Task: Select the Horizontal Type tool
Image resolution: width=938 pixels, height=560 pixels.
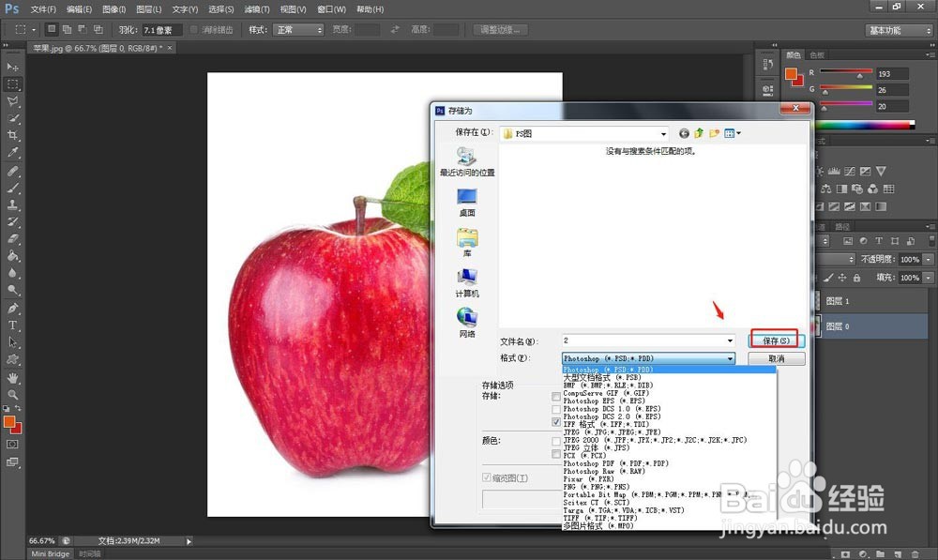Action: (x=12, y=325)
